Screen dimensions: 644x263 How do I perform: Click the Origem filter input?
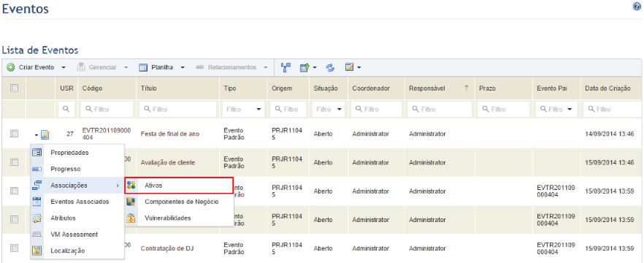coord(289,110)
